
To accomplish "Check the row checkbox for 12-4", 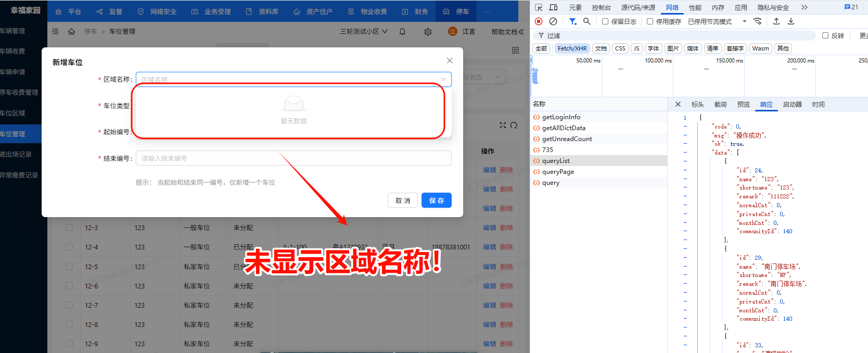I will [69, 247].
